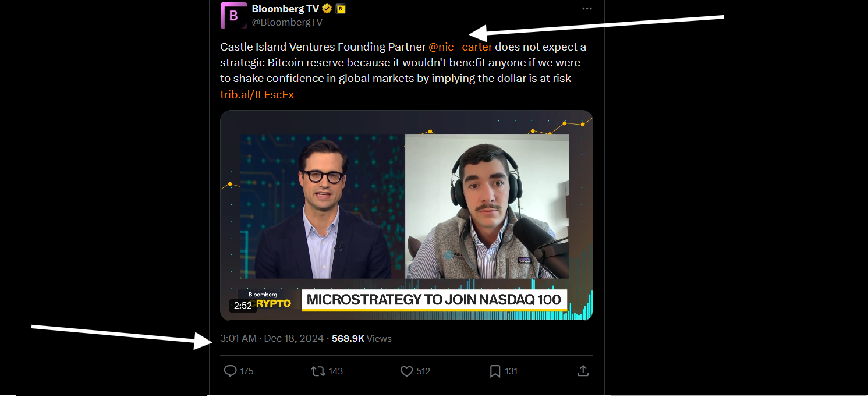
Task: Click the gold verified badge
Action: (x=327, y=9)
